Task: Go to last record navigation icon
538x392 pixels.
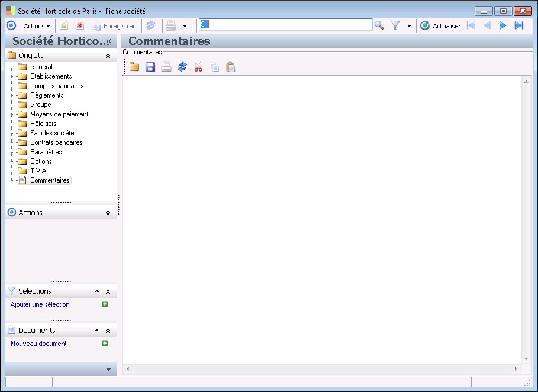Action: pos(519,25)
